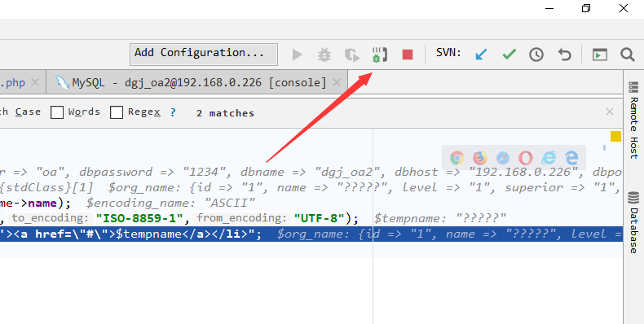
Task: Toggle Listen for PHP Debug Connections
Action: click(x=380, y=55)
